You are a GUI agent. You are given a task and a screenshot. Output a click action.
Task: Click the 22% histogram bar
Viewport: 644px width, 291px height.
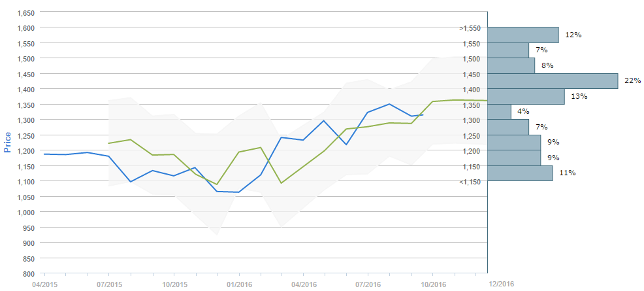pos(553,81)
